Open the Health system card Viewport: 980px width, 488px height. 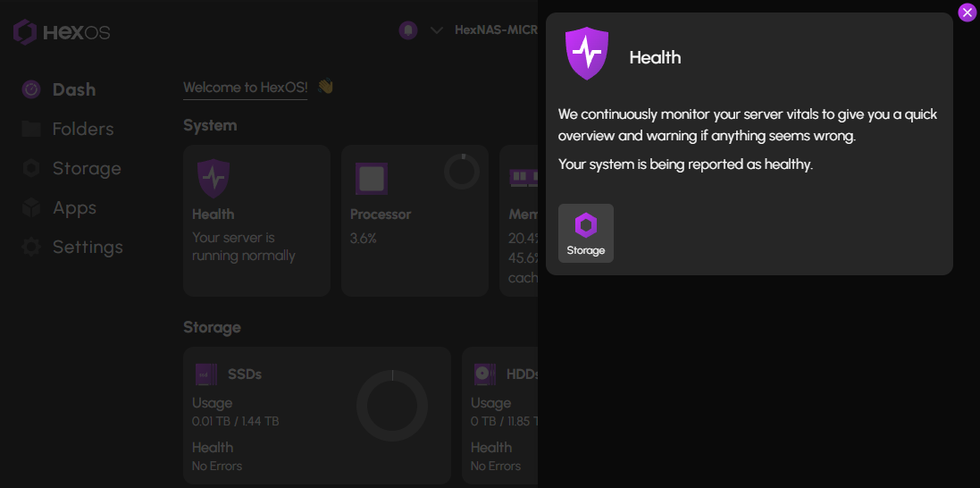pos(256,220)
